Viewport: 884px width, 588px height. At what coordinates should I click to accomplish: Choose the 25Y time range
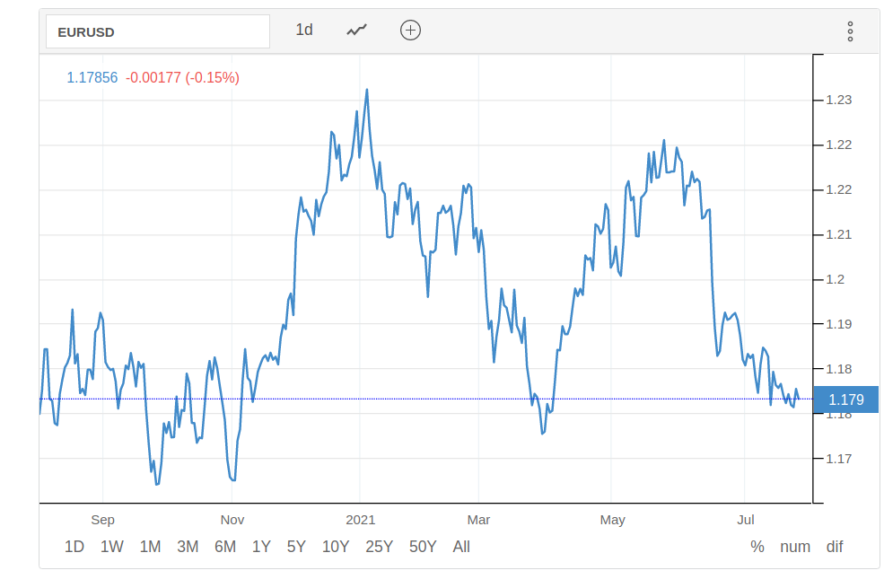coord(380,547)
